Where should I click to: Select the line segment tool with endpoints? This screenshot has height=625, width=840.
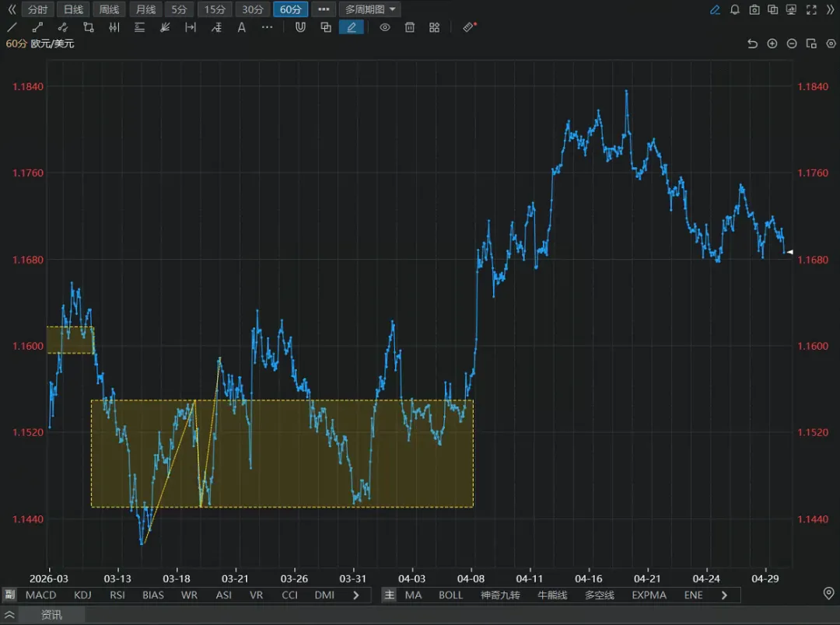37,27
